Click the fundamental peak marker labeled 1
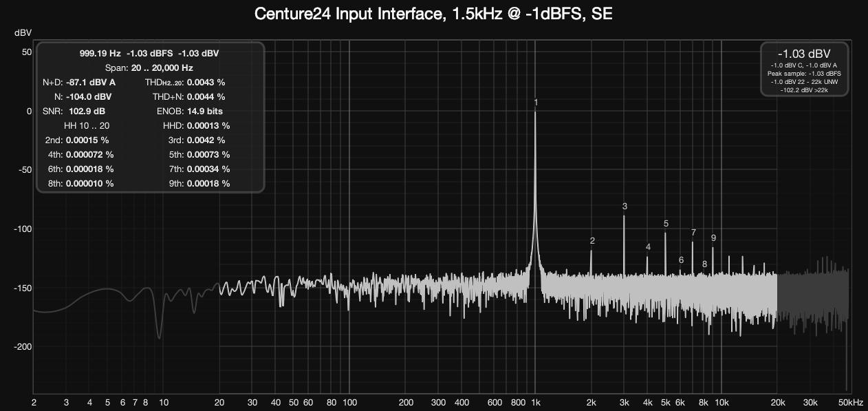This screenshot has width=868, height=411. 536,103
